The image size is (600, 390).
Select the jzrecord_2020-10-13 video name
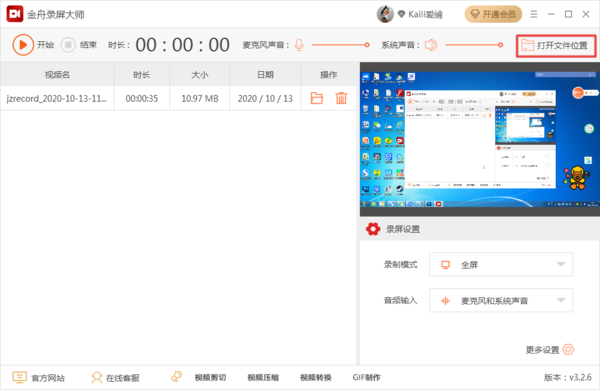coord(57,98)
